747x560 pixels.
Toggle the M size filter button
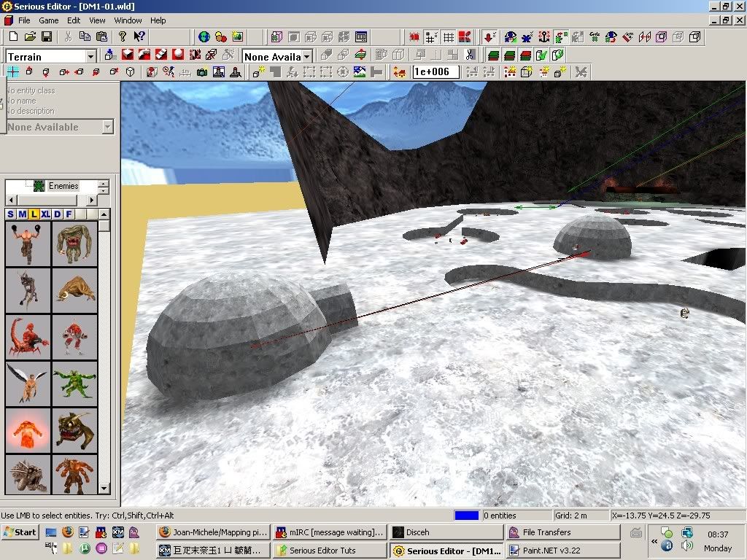(x=23, y=214)
